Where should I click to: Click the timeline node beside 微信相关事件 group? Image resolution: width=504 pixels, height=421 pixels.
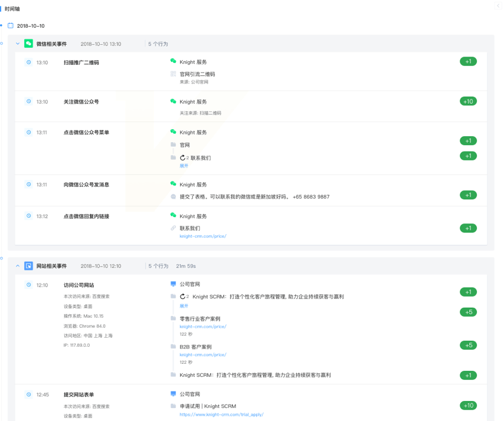1,44
